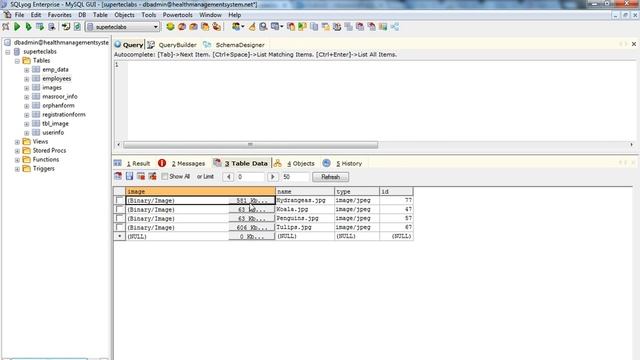Viewport: 640px width, 360px height.
Task: Open the 581 Kb blob viewer button
Action: click(252, 200)
